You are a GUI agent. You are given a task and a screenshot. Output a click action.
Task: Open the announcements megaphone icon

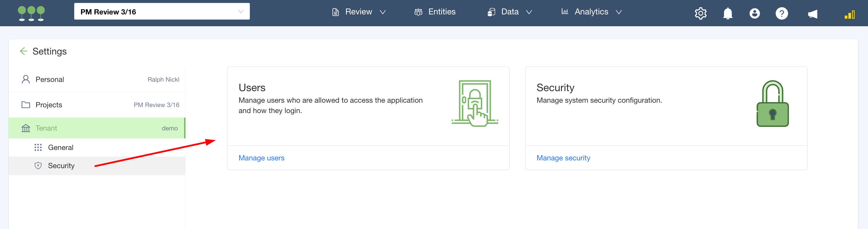pyautogui.click(x=812, y=14)
